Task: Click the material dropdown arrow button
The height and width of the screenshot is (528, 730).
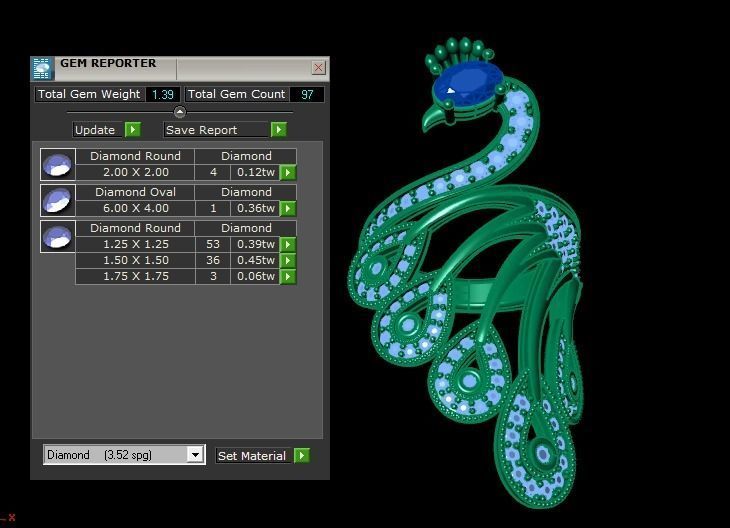Action: (196, 454)
